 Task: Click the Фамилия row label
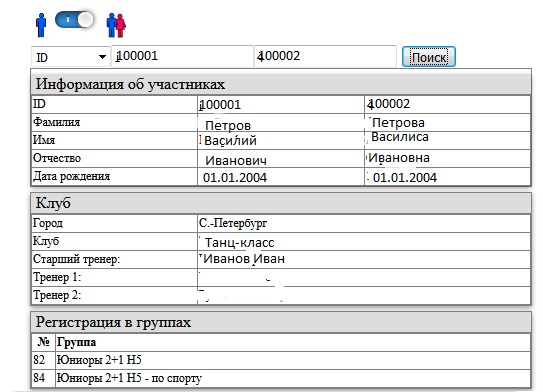point(56,122)
